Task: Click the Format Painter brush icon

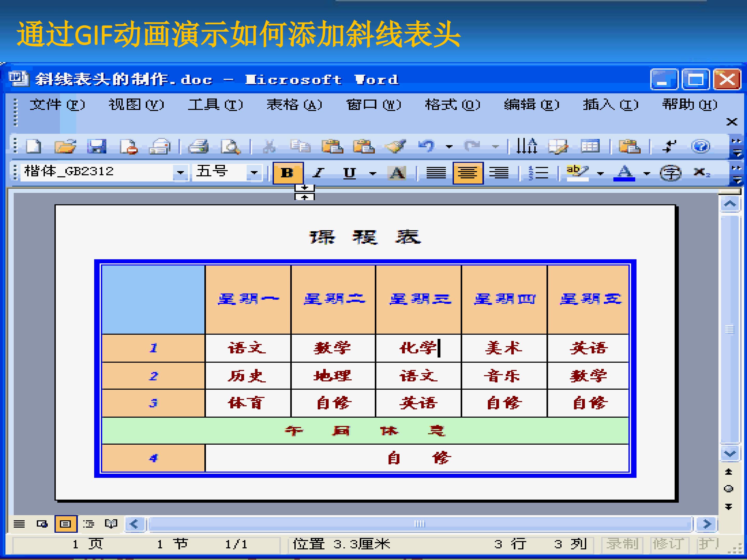Action: (395, 146)
